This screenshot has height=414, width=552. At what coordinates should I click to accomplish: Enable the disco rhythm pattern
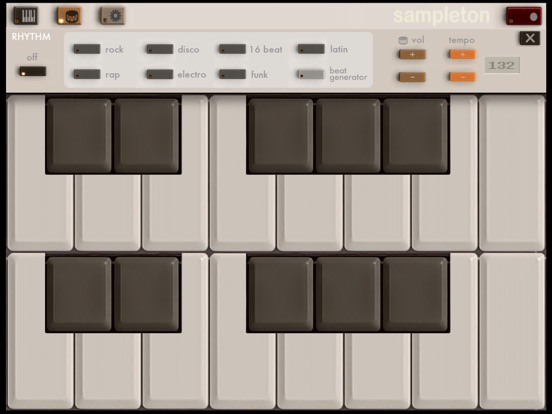(x=160, y=49)
